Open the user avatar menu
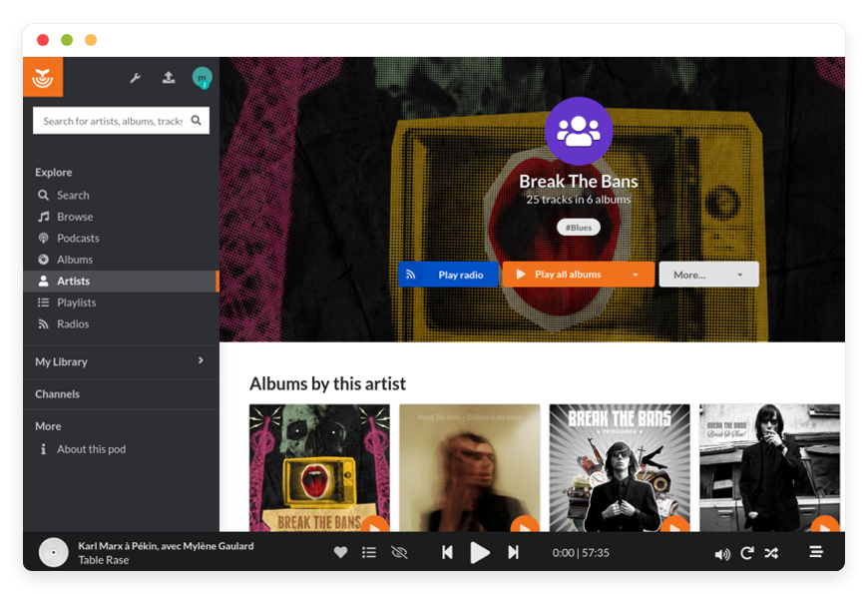Viewport: 868px width, 594px height. tap(203, 78)
